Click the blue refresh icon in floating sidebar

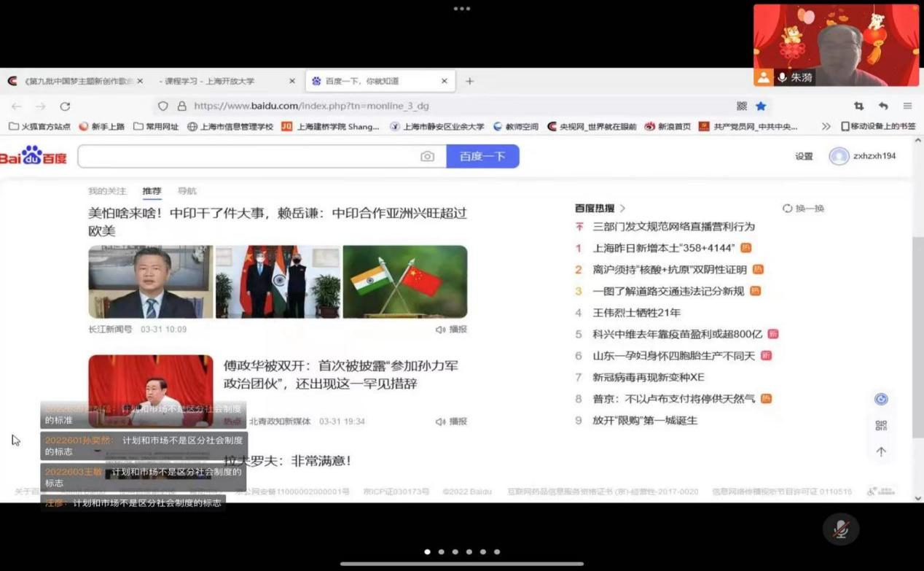tap(881, 399)
